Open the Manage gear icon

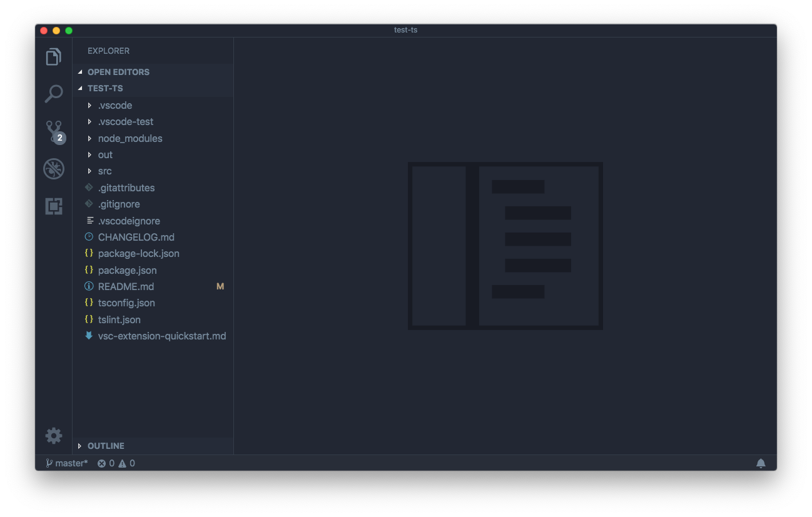coord(54,436)
